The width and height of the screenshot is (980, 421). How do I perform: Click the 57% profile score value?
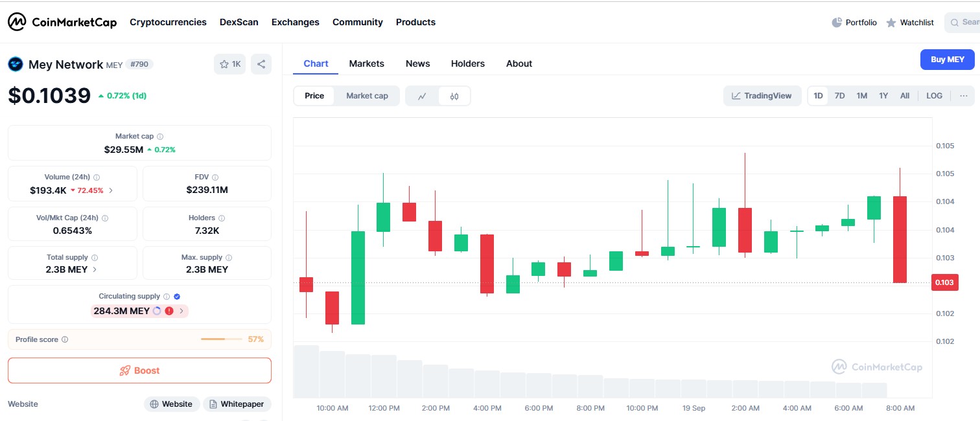tap(256, 339)
